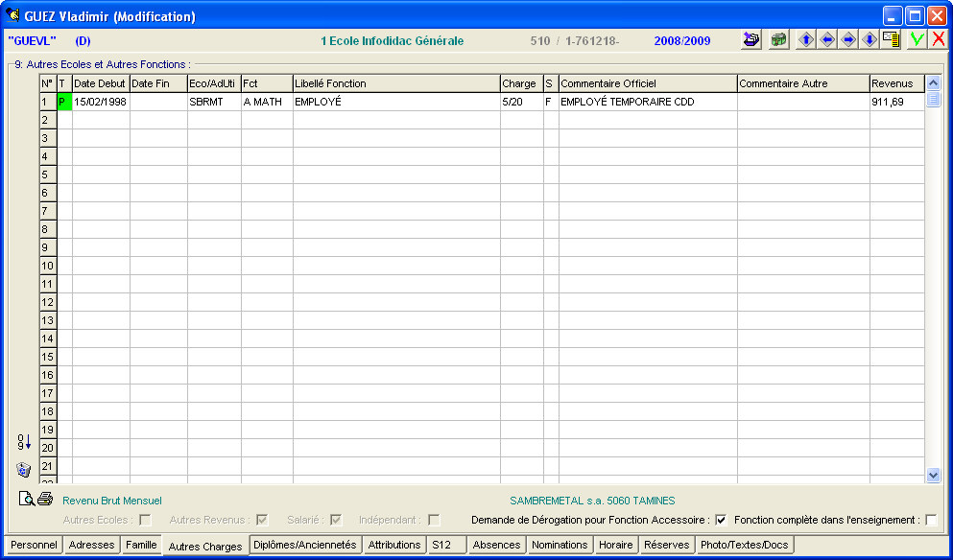This screenshot has width=953, height=560.
Task: Click the grid scrollbar up arrow
Action: 933,83
